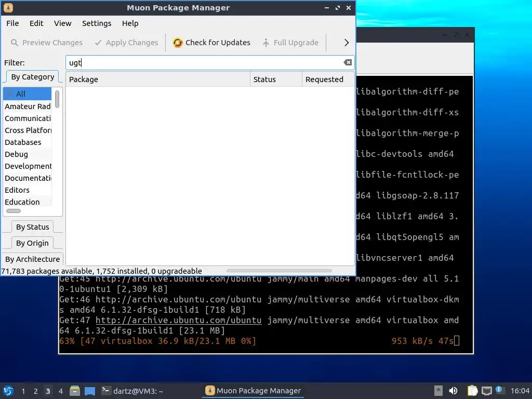Viewport: 532px width, 399px height.
Task: Open the Help menu
Action: coord(130,23)
